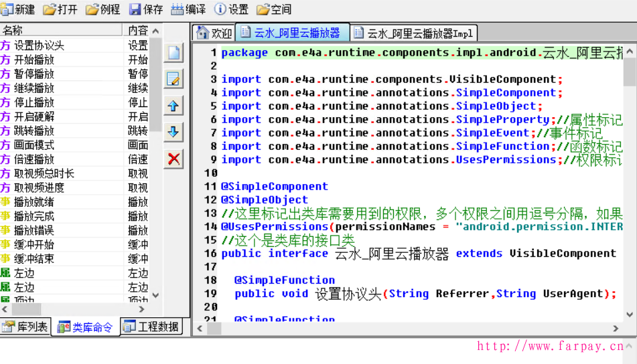
Task: Move item down with the down arrow icon
Action: click(174, 132)
